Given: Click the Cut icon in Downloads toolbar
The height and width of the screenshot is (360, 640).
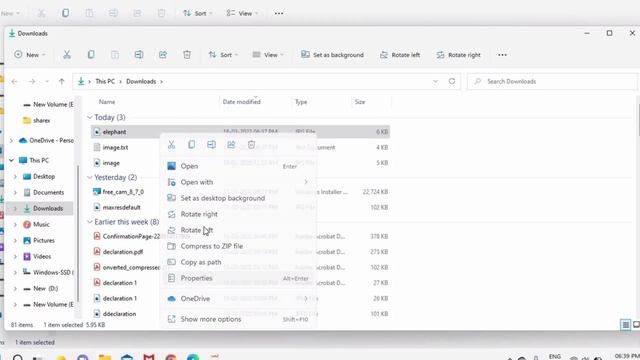Looking at the screenshot, I should point(67,55).
